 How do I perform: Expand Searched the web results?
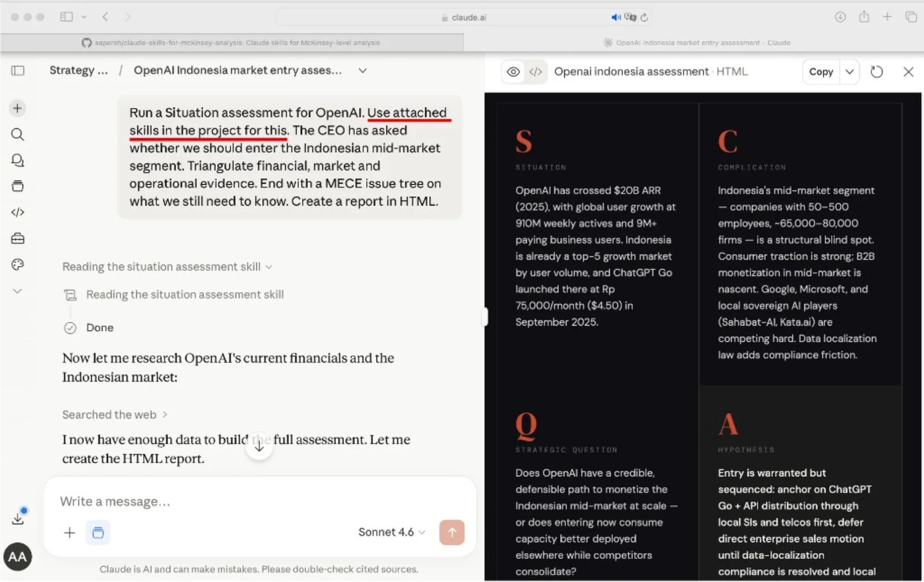(115, 415)
